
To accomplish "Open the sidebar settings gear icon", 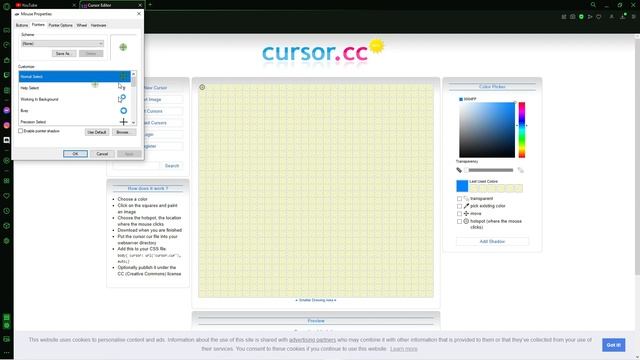I will 6,241.
